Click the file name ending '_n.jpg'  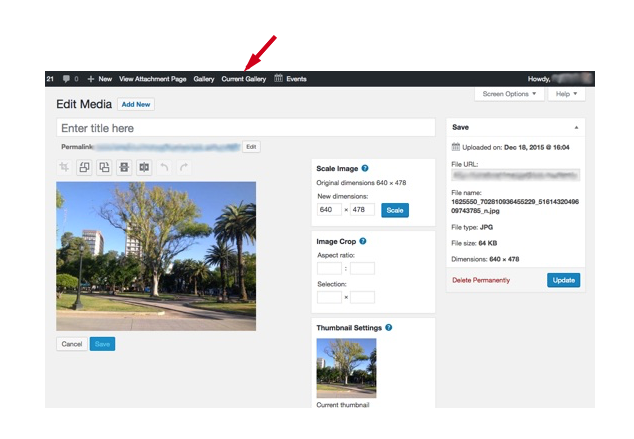(515, 206)
